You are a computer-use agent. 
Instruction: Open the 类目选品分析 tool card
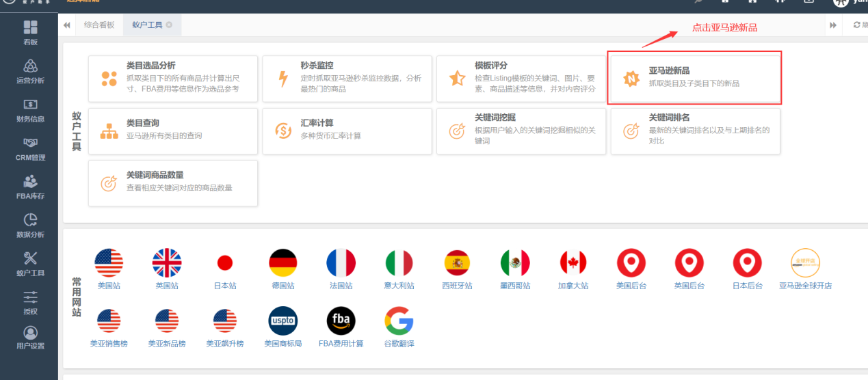pos(173,79)
